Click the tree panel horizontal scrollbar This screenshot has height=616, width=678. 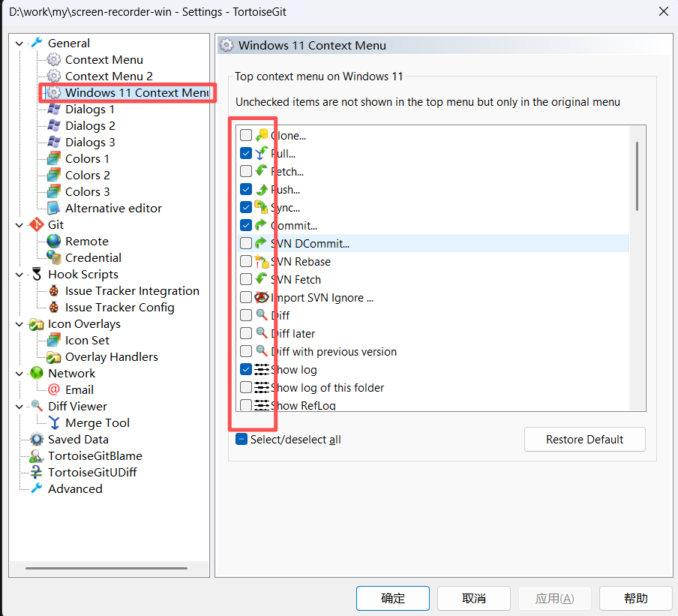pyautogui.click(x=106, y=568)
